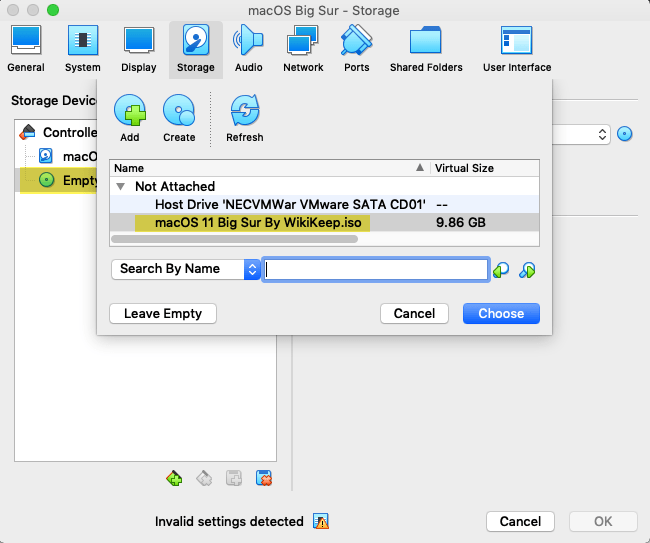Select macOS 11 Big Sur By WikiKeep.iso
650x543 pixels.
(x=258, y=222)
